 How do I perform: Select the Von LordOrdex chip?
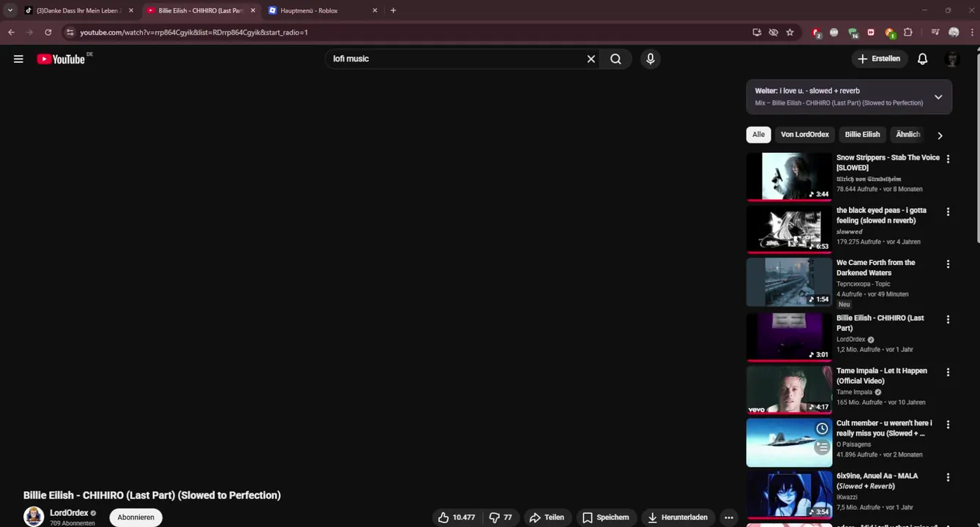(x=804, y=135)
